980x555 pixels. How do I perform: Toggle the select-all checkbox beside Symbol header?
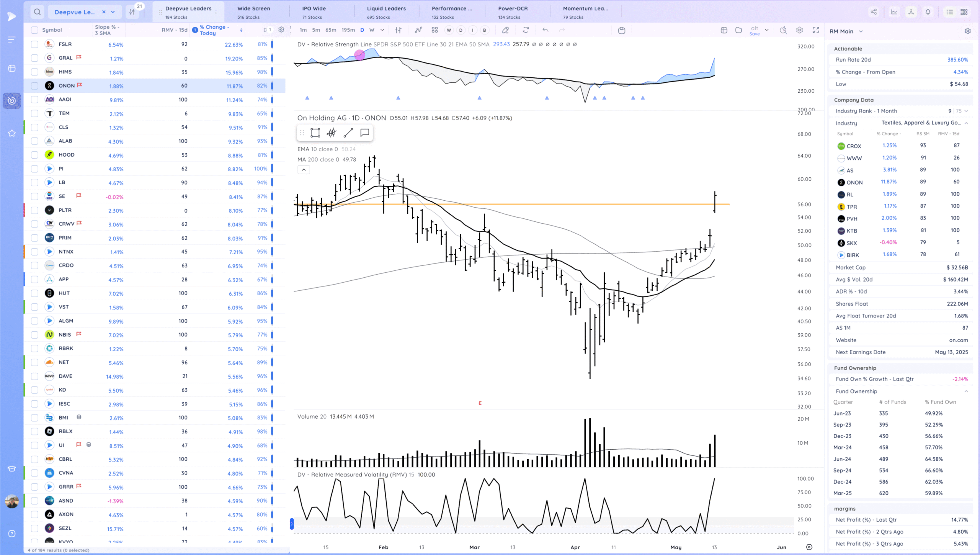click(34, 30)
